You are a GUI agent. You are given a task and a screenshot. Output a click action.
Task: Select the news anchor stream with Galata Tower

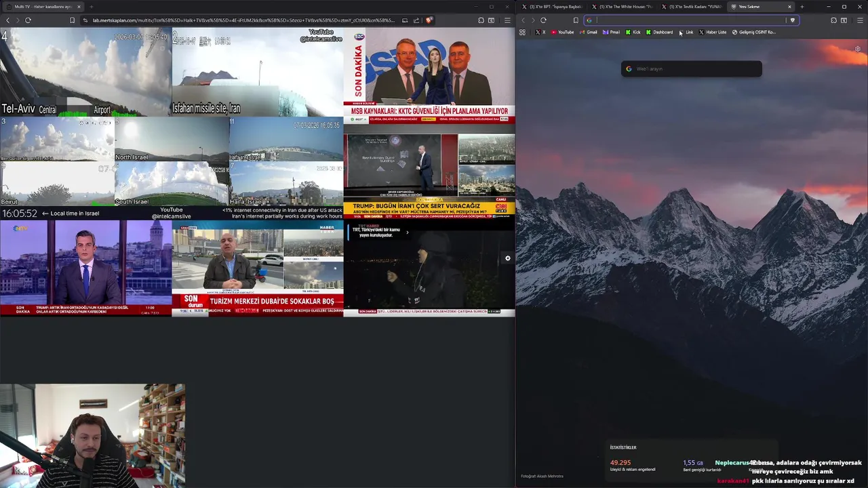85,268
